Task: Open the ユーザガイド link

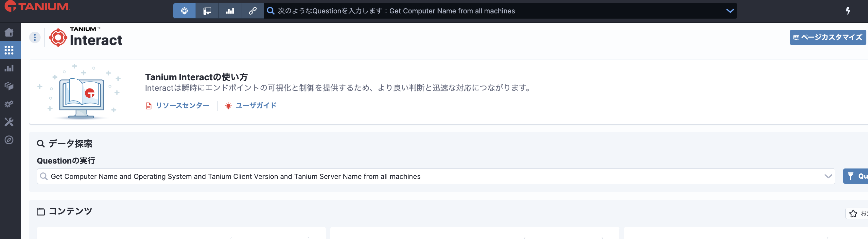Action: 256,105
